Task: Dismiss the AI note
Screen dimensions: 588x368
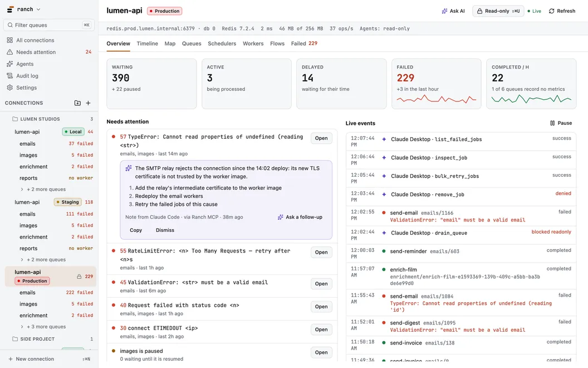Action: tap(165, 230)
